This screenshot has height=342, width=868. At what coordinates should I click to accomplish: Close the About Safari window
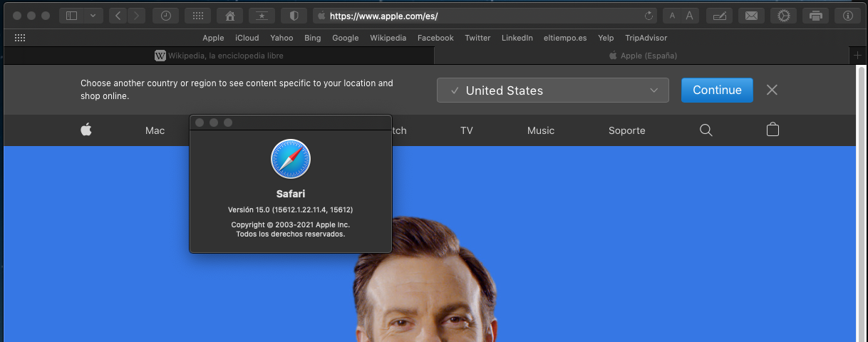click(200, 123)
